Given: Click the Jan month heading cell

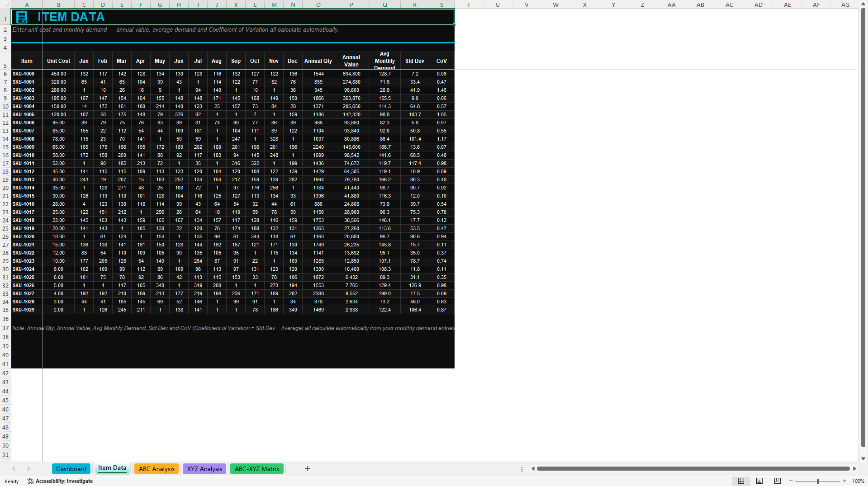Looking at the screenshot, I should coord(84,61).
